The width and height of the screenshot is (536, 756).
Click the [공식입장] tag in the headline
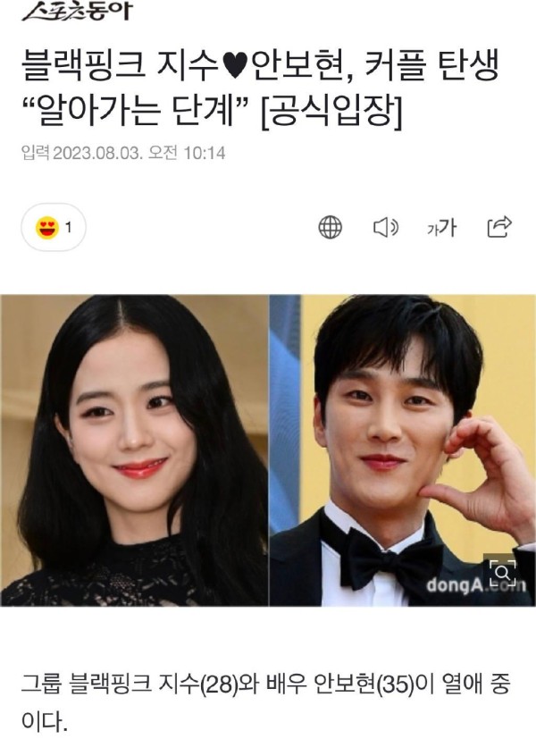pos(331,113)
